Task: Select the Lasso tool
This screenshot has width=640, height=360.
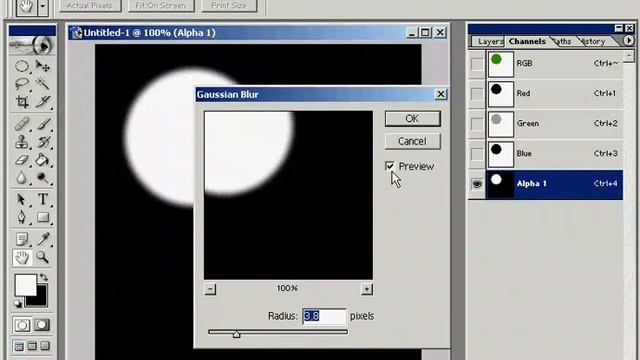Action: pos(22,84)
